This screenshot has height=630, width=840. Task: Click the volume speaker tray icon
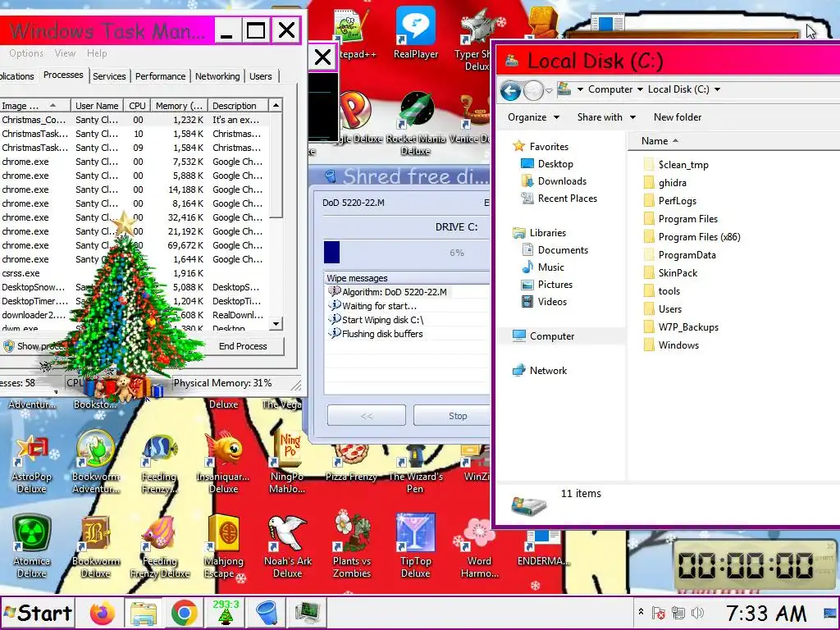click(697, 613)
